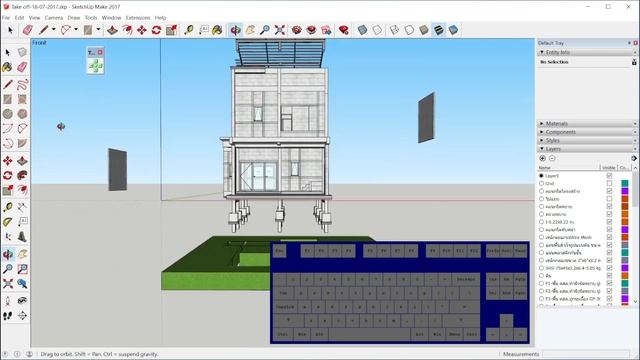Select the Walk tool

[8, 316]
